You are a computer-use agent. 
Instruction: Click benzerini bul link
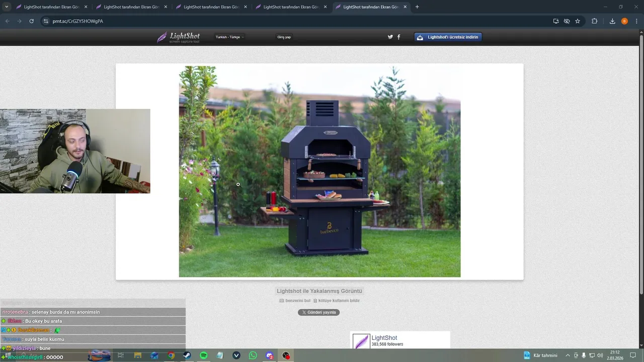coord(295,301)
